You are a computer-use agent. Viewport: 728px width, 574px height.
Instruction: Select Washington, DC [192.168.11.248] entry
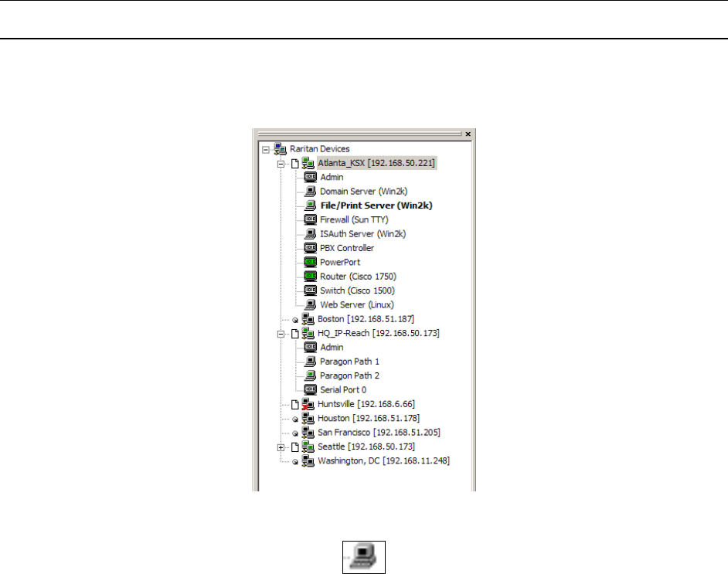[383, 460]
